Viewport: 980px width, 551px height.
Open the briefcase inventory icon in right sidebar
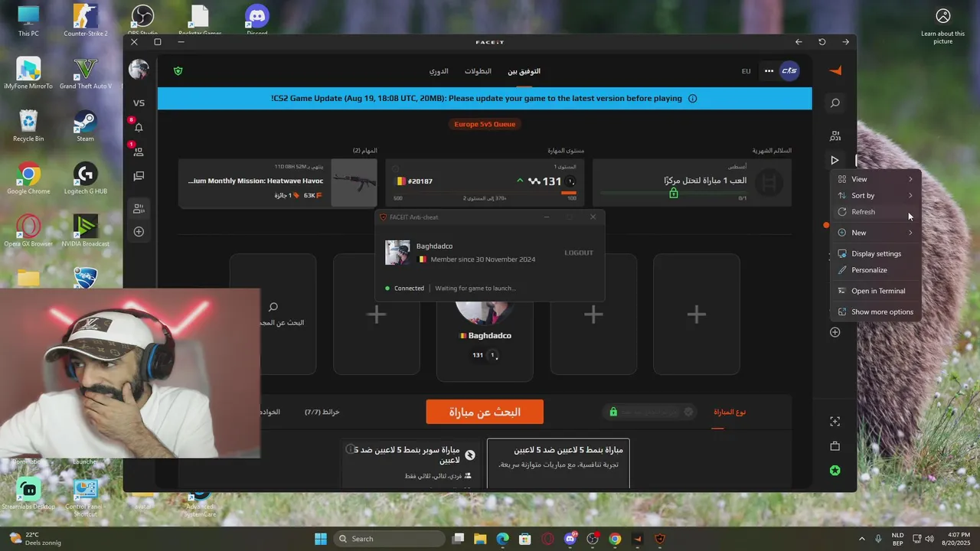pyautogui.click(x=835, y=446)
